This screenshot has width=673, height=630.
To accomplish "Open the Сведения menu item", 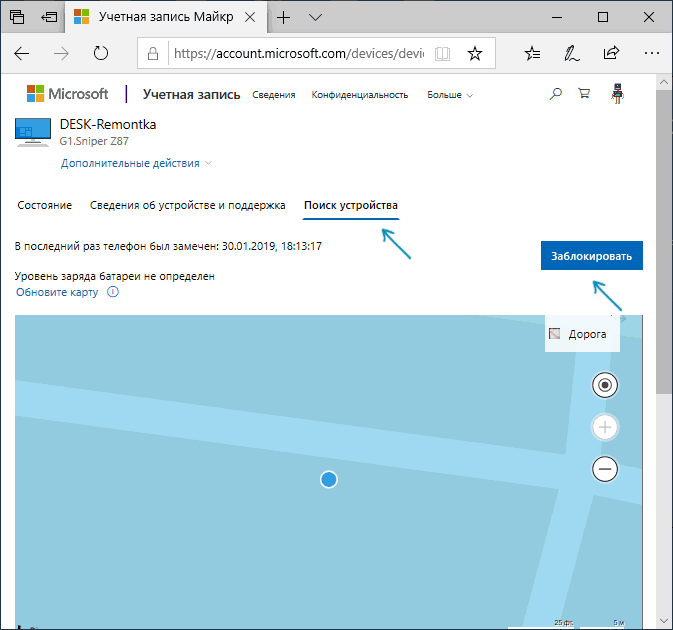I will [273, 95].
